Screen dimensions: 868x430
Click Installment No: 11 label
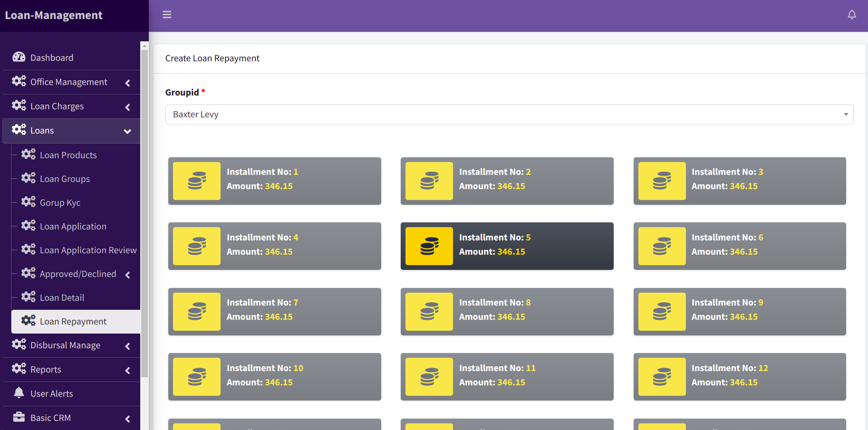(497, 368)
